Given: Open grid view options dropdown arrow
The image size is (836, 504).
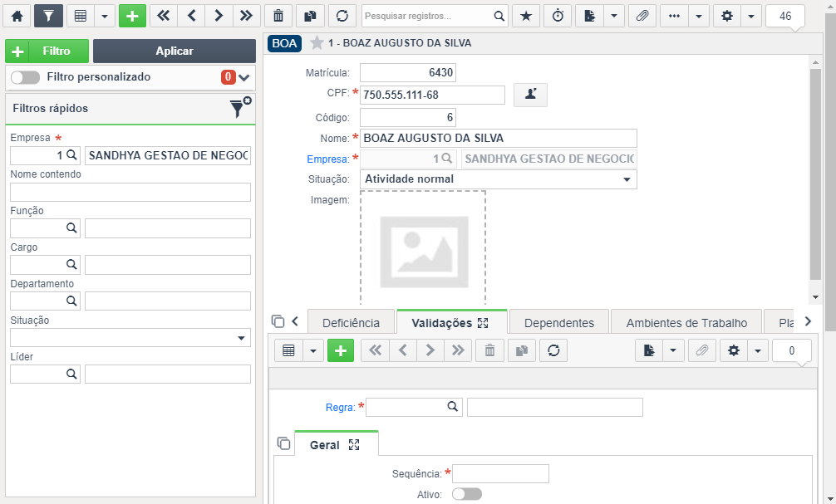Looking at the screenshot, I should coord(105,16).
